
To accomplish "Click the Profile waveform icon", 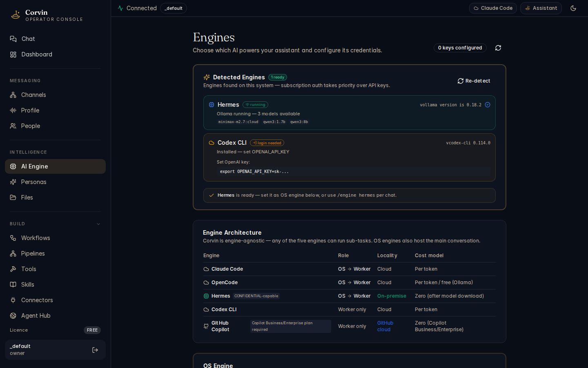I will tap(13, 110).
